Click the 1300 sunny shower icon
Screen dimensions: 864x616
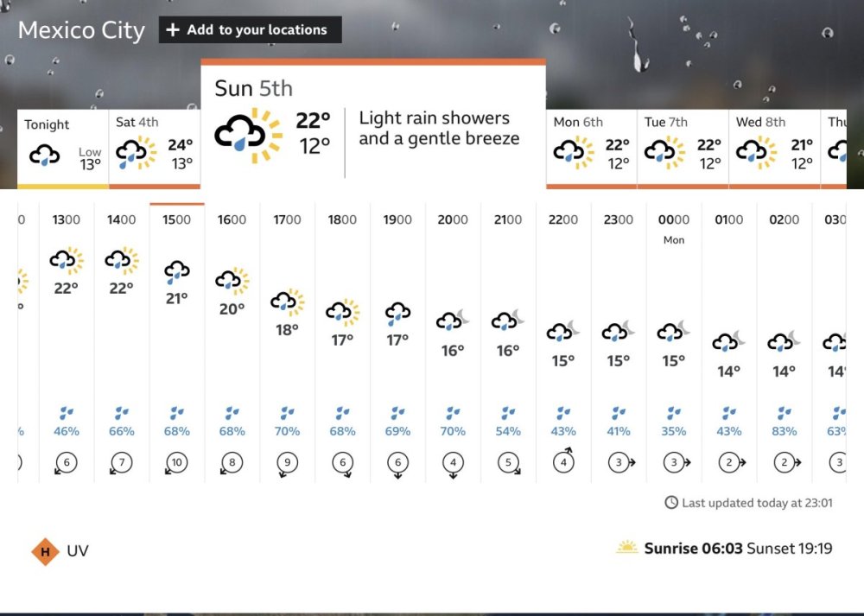67,260
